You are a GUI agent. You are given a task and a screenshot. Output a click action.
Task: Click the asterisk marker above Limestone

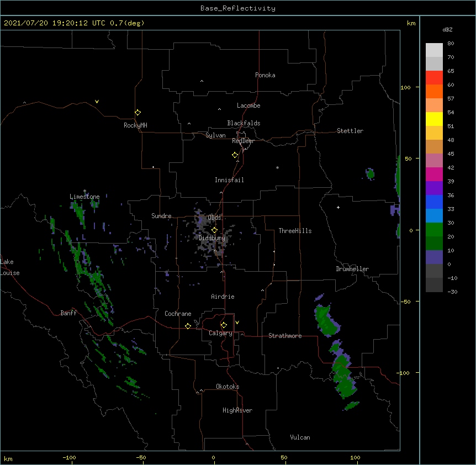coord(84,191)
